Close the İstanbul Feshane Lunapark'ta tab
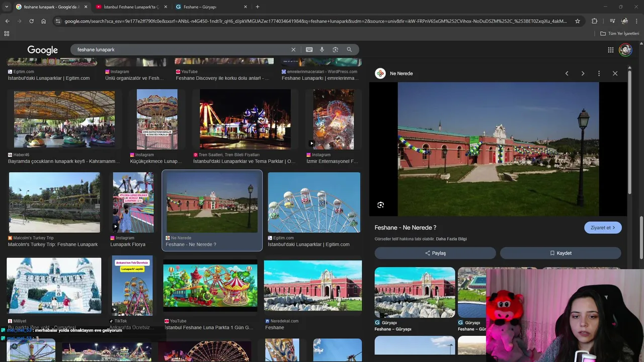Screen dimensions: 644x362 [166, 7]
